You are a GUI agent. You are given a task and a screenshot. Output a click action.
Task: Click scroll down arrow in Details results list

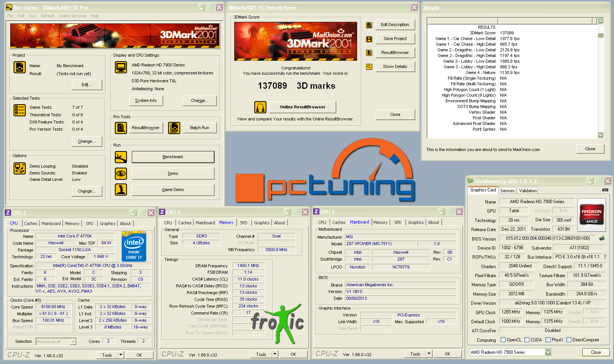click(x=601, y=135)
